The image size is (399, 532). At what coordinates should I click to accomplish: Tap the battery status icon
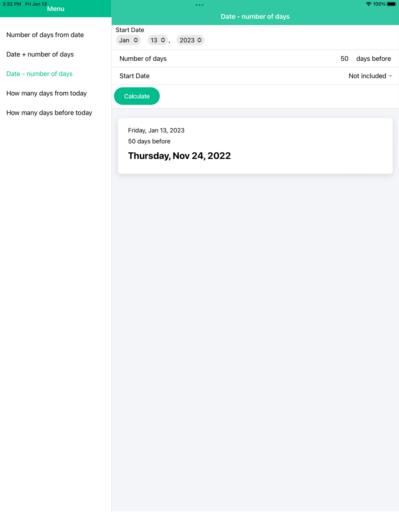click(x=391, y=4)
